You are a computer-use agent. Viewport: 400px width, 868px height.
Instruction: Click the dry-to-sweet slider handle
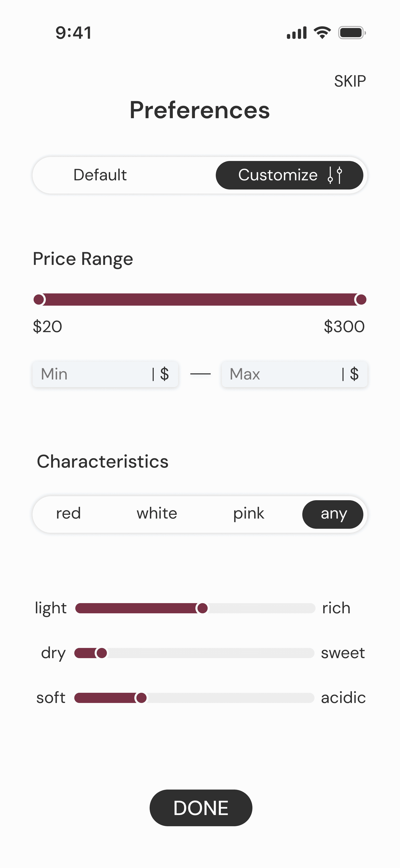[x=101, y=653]
